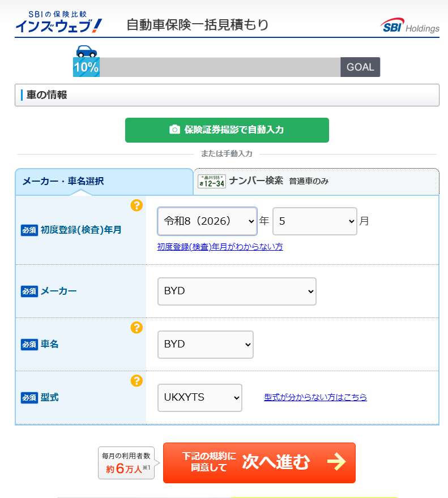Click 下記の規約に同意して 次へ進む button
Viewport: 448px width, 498px height.
point(259,463)
